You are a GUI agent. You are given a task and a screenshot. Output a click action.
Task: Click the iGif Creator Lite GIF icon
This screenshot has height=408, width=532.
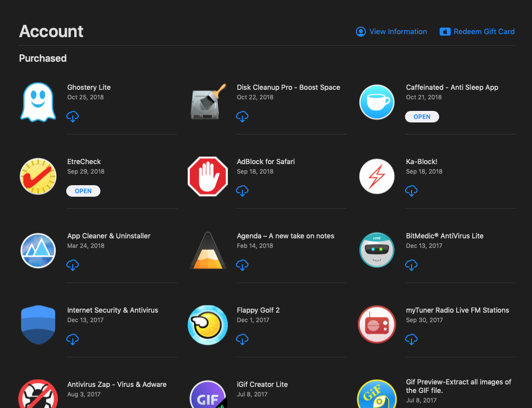pyautogui.click(x=208, y=394)
